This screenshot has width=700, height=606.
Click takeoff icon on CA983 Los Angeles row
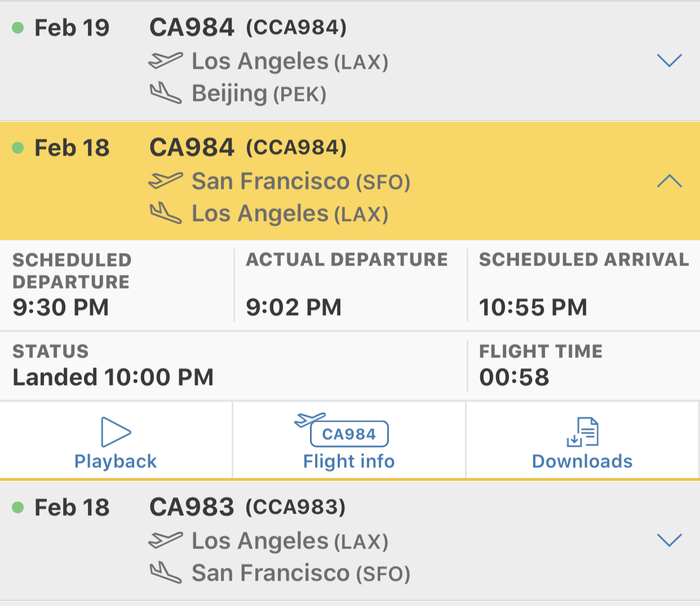(x=165, y=540)
